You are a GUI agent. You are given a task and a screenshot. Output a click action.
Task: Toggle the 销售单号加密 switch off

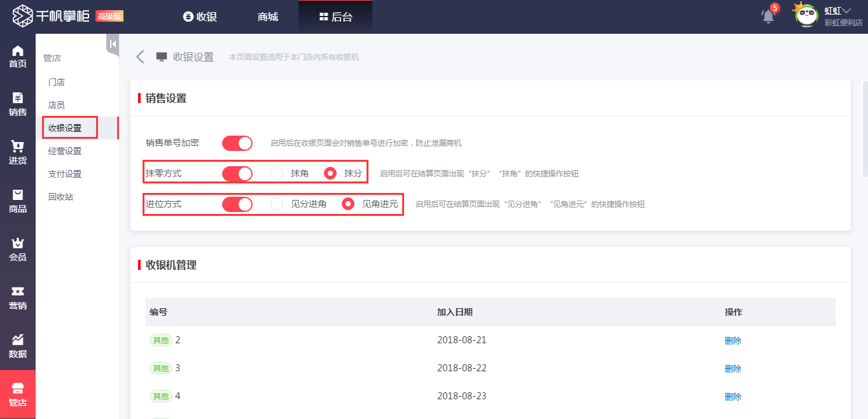point(237,143)
